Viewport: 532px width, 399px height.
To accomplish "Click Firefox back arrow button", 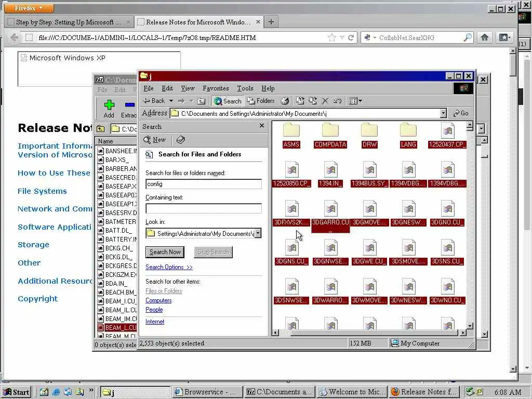I will 14,37.
